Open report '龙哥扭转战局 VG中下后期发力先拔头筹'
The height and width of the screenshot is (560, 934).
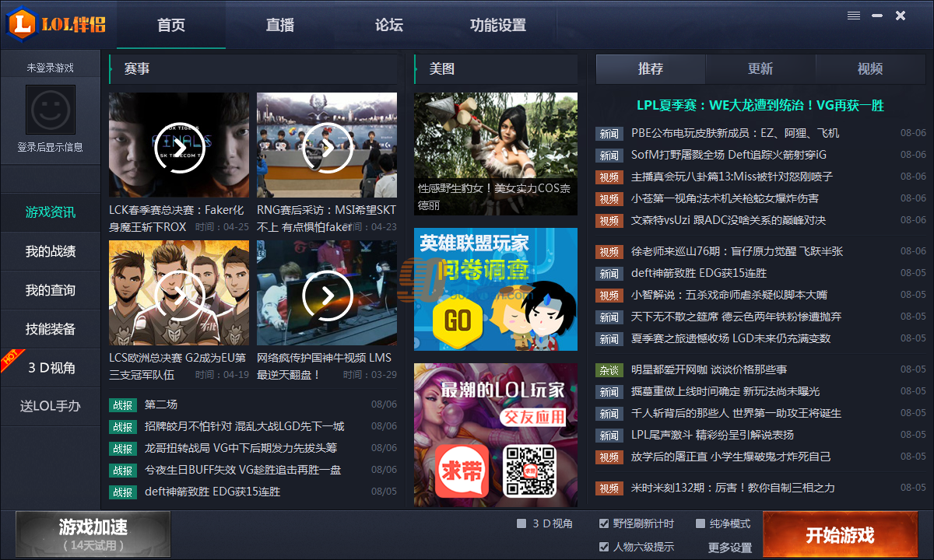click(241, 448)
